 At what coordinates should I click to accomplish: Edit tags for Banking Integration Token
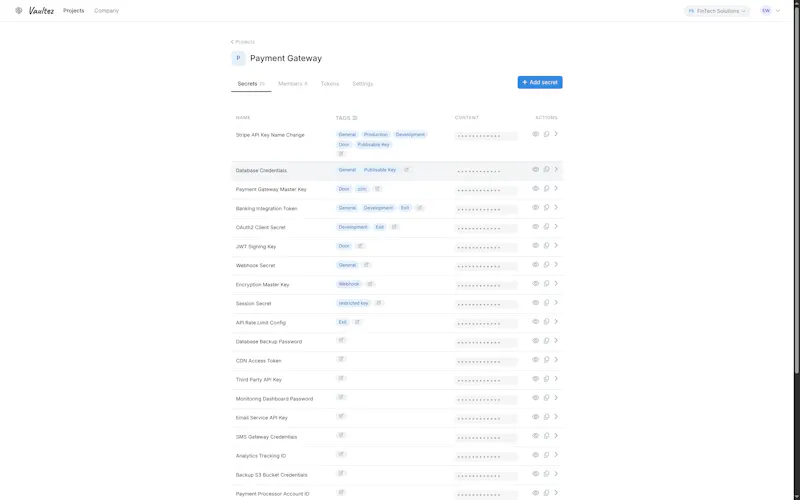420,208
